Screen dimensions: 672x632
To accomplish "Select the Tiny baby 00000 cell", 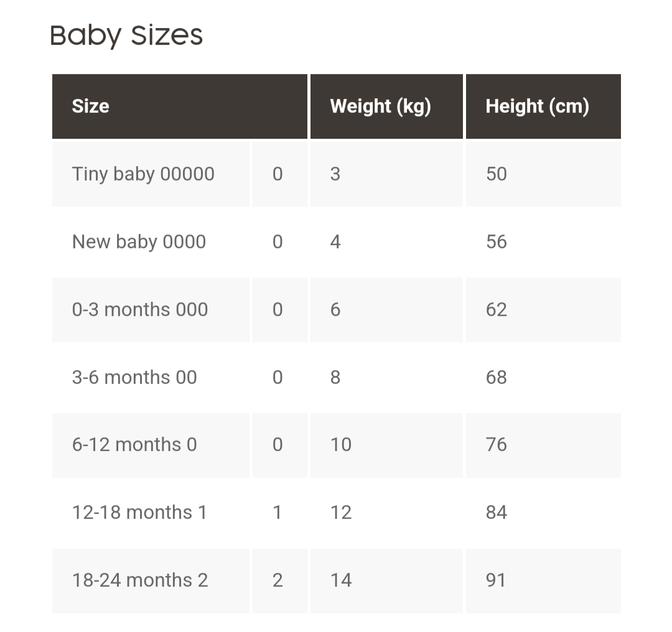I will 143,174.
